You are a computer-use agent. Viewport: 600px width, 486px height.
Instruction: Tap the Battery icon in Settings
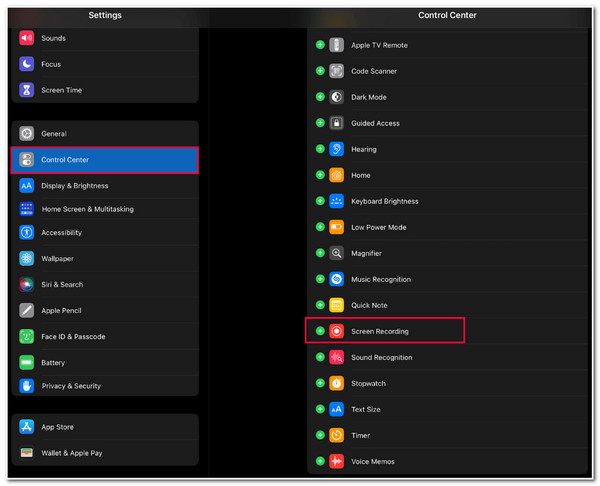click(x=26, y=362)
